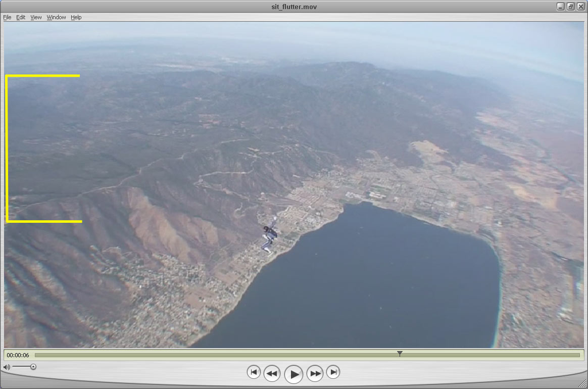Viewport: 588px width, 389px height.
Task: Click the playhead marker on the timeline
Action: [x=400, y=354]
